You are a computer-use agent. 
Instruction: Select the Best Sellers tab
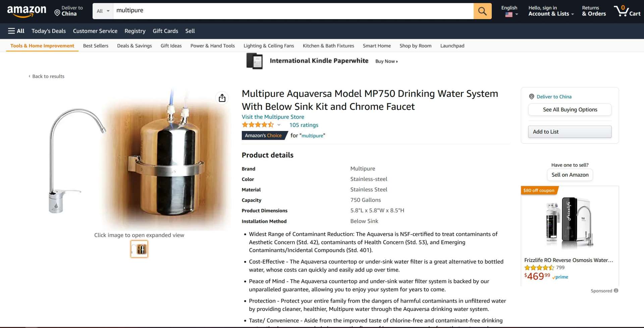(x=96, y=46)
